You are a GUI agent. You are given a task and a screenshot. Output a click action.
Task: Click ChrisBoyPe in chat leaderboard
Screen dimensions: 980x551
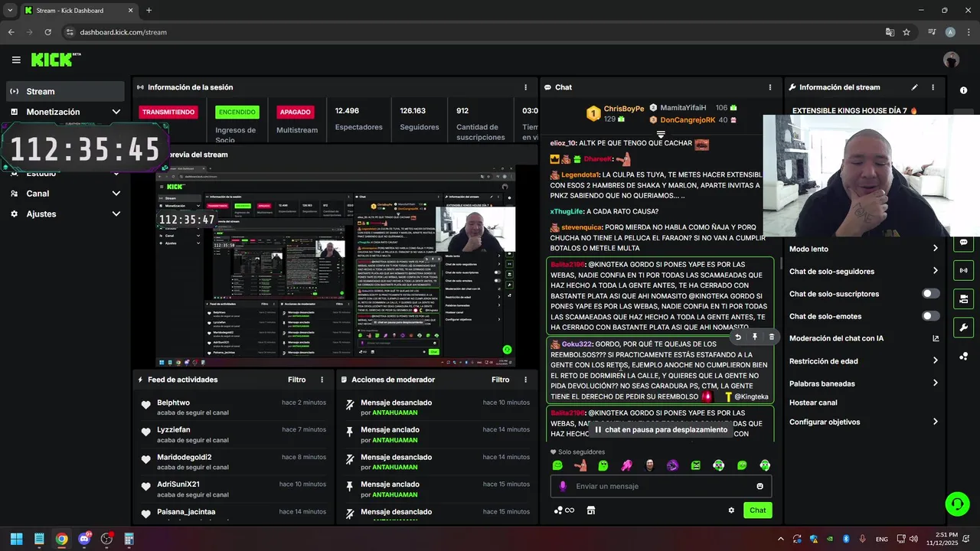(623, 109)
